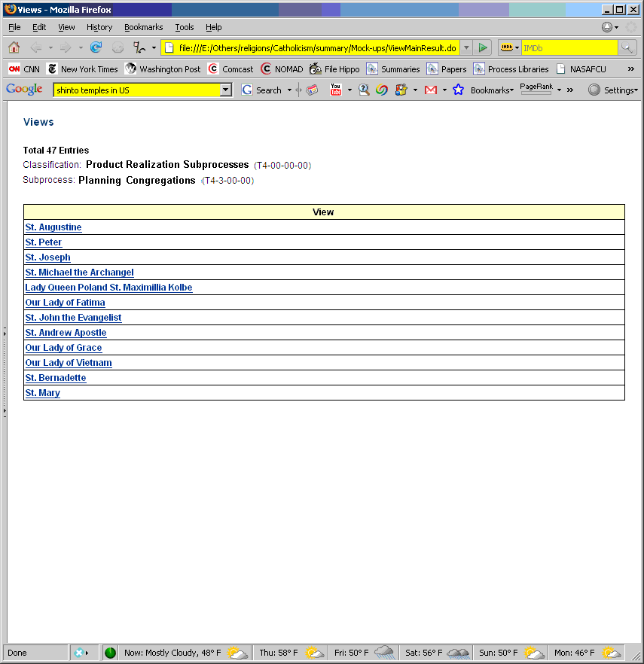Click the Forward navigation arrow
Screen dimensions: 644x664
tap(66, 47)
